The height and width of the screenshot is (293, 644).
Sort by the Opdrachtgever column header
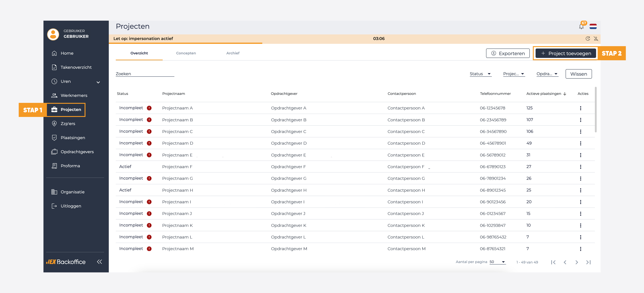pyautogui.click(x=284, y=94)
